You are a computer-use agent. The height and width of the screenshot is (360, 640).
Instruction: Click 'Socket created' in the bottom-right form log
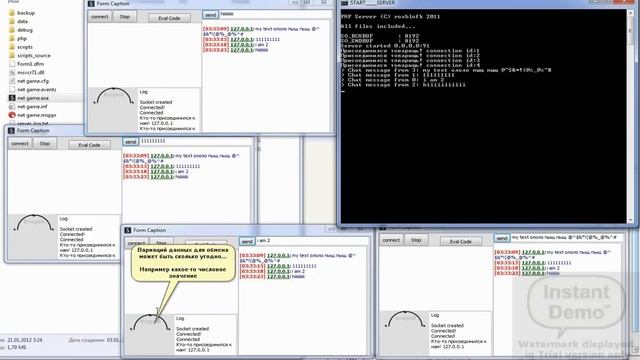tap(447, 326)
